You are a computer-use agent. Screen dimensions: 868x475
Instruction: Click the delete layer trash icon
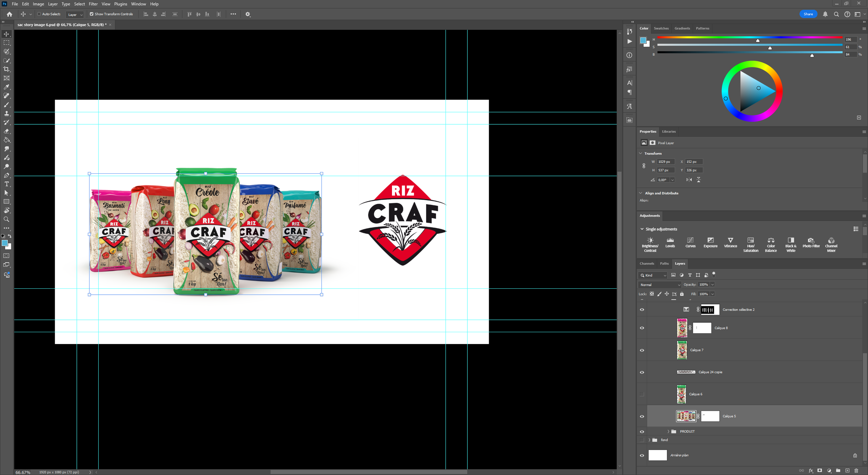point(856,470)
